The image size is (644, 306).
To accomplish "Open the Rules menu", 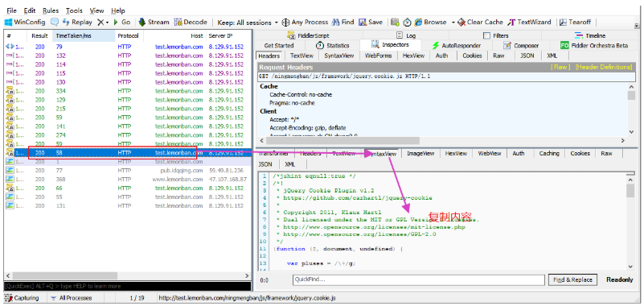I will (x=51, y=10).
